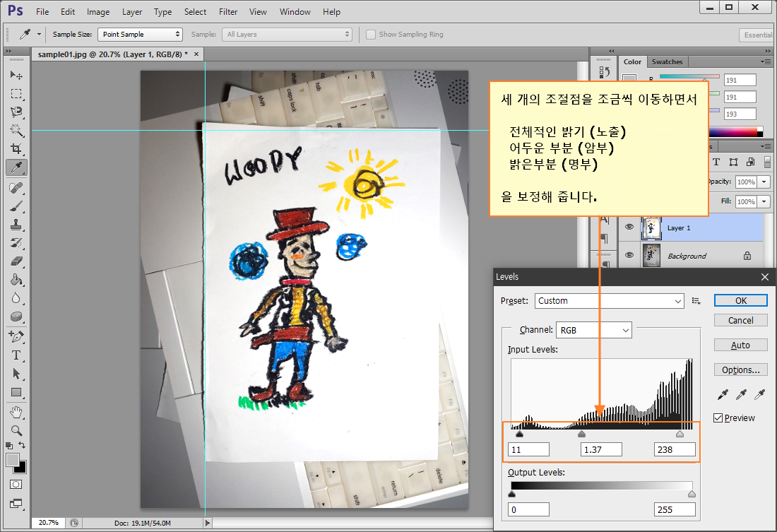
Task: Select the Pen tool
Action: 16,336
